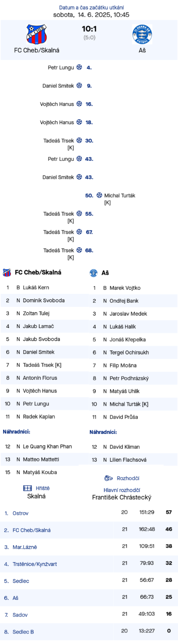Screen dimensions: 178x644
Task: Click player Michal Turták [K] in Aš lineup
Action: point(129,404)
